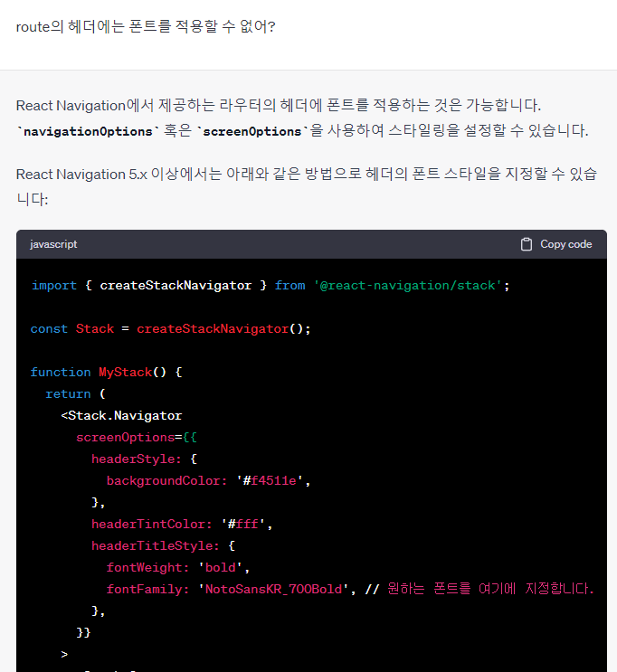The image size is (617, 672).
Task: Click the Korean comment after fontFamily line
Action: (x=479, y=589)
